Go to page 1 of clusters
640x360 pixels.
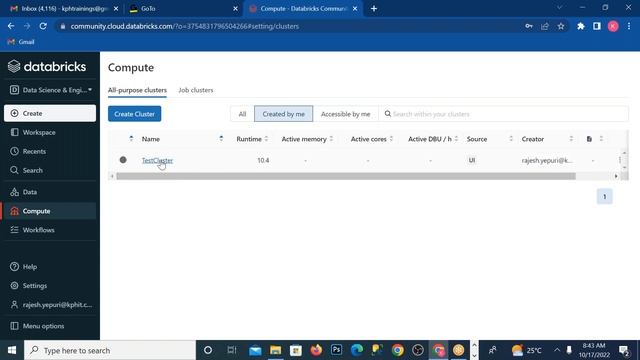coord(604,196)
